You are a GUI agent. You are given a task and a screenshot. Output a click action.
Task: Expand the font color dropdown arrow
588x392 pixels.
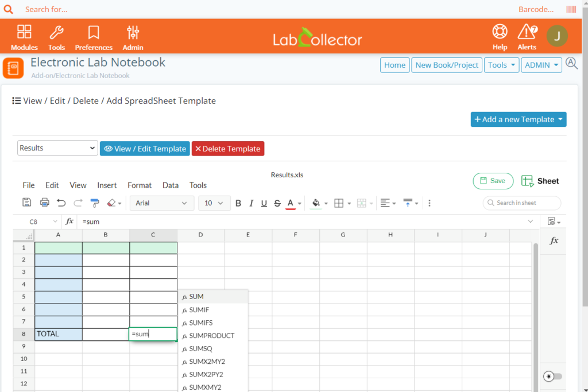pyautogui.click(x=300, y=204)
